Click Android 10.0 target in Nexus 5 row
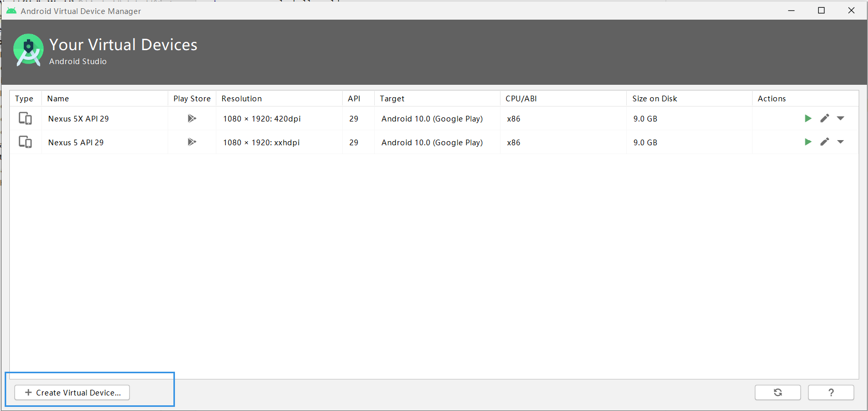Image resolution: width=868 pixels, height=411 pixels. [432, 142]
